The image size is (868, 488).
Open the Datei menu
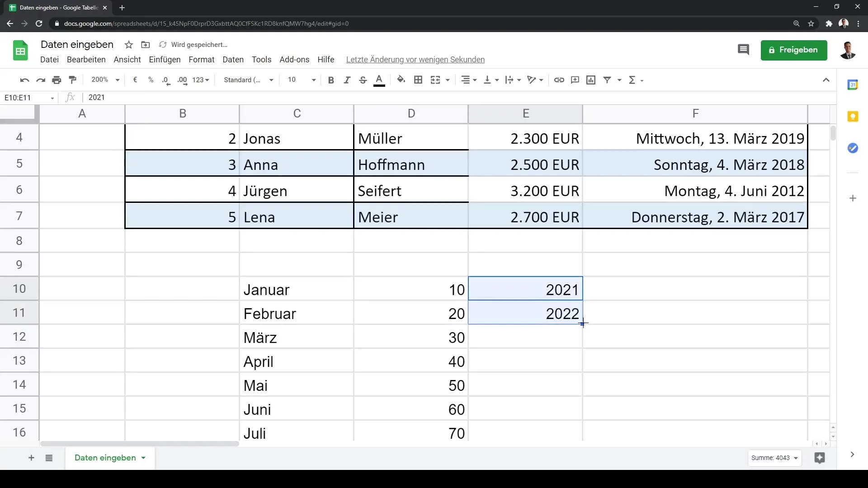(x=49, y=60)
